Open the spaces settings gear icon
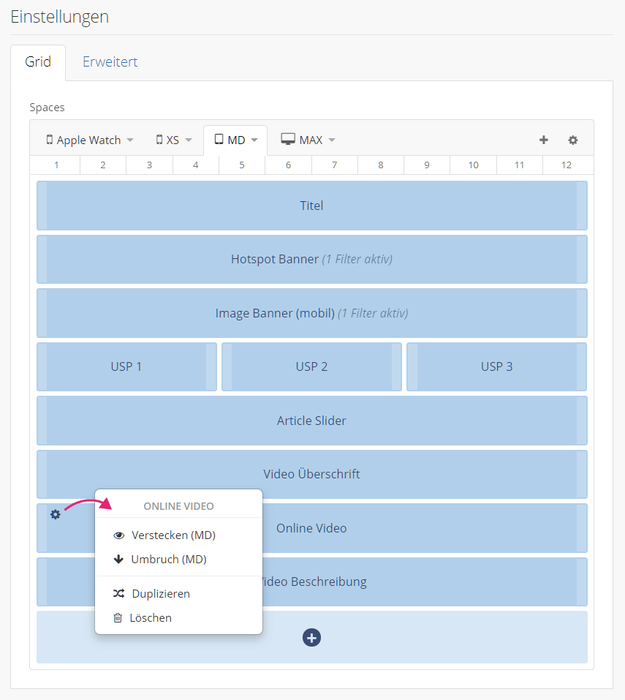625x700 pixels. 573,140
